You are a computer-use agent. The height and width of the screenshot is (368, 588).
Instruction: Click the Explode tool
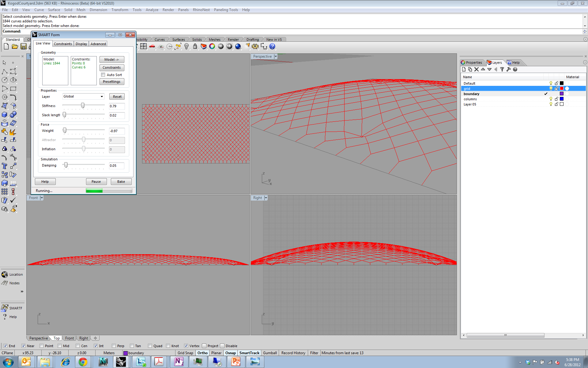(13, 132)
